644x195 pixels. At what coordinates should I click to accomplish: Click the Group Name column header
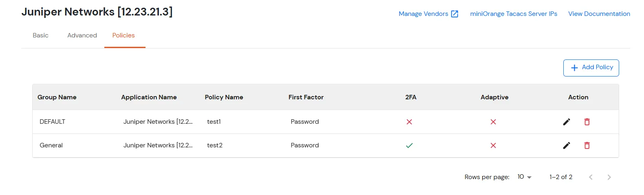click(57, 97)
